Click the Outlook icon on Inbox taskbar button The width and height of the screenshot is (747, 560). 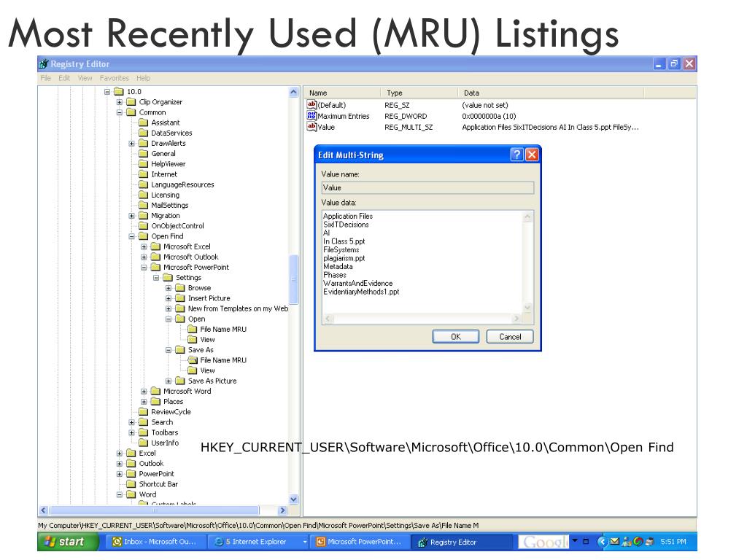click(x=117, y=542)
